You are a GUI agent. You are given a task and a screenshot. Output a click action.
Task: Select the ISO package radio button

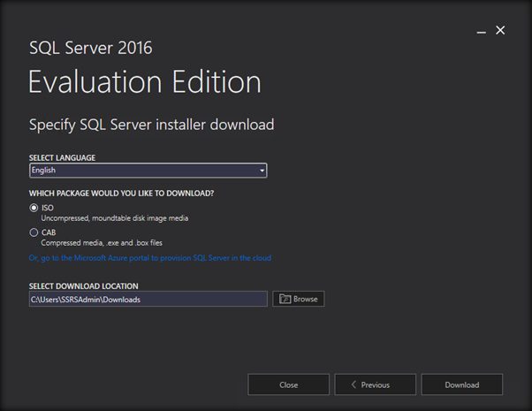[x=34, y=208]
